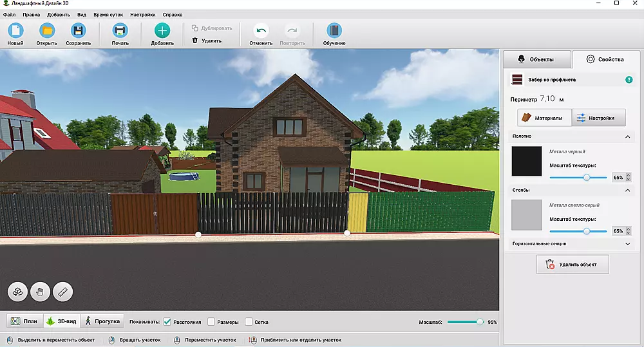644x347 pixels.
Task: Click the Удалить объект button
Action: pos(572,264)
